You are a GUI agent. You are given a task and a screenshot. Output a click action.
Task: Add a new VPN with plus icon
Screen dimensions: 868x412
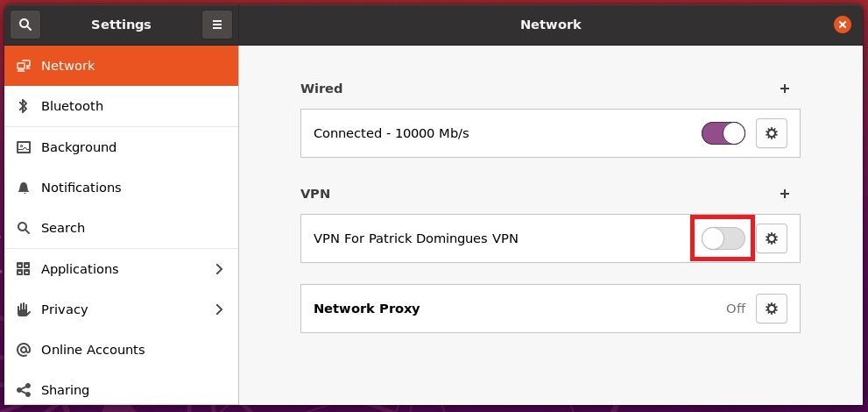click(x=785, y=194)
